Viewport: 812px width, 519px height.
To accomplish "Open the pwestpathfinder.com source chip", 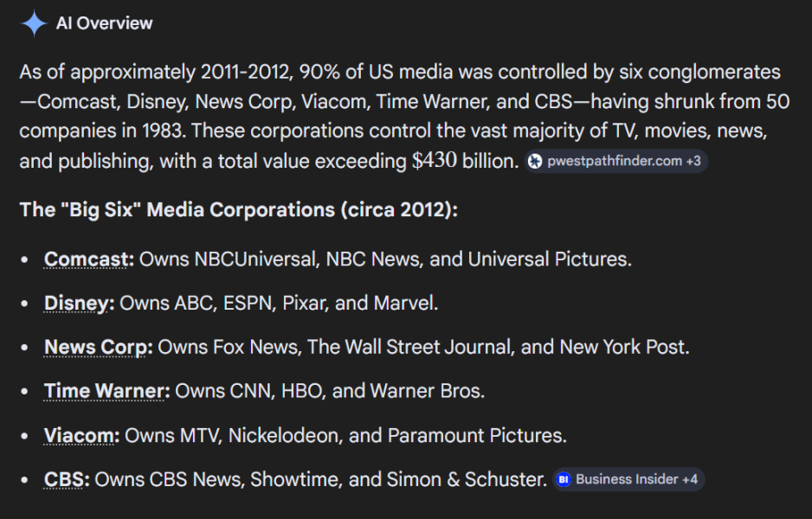I will pos(615,162).
